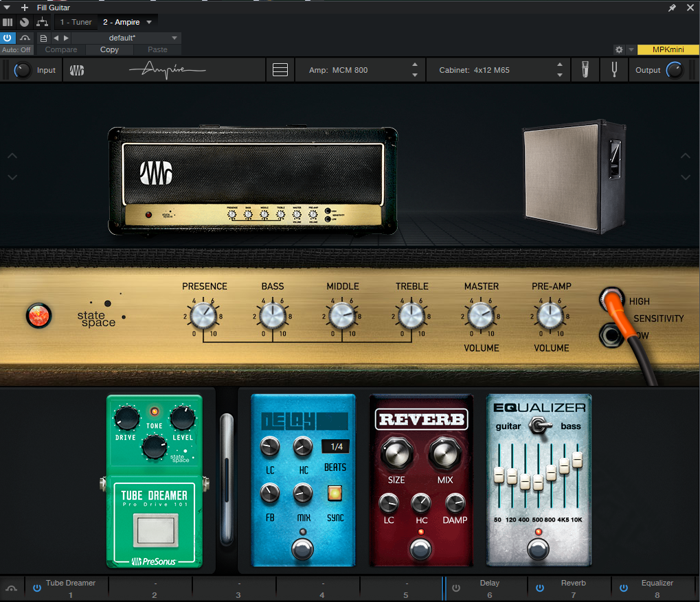Open the preset file menu icon
The width and height of the screenshot is (700, 602).
tap(43, 38)
